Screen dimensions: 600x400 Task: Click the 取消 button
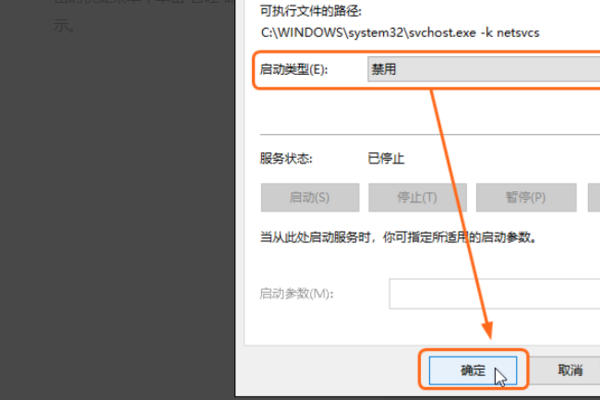570,370
